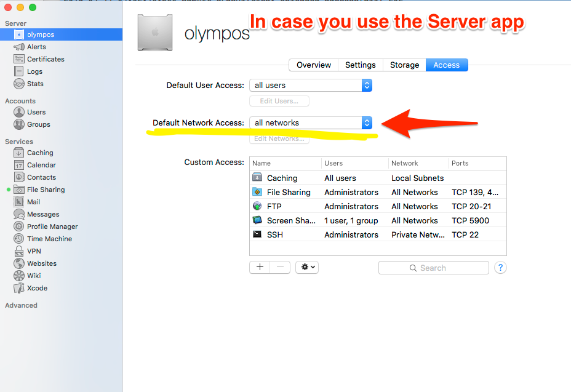Open the Groups account icon
571x392 pixels.
[x=19, y=124]
